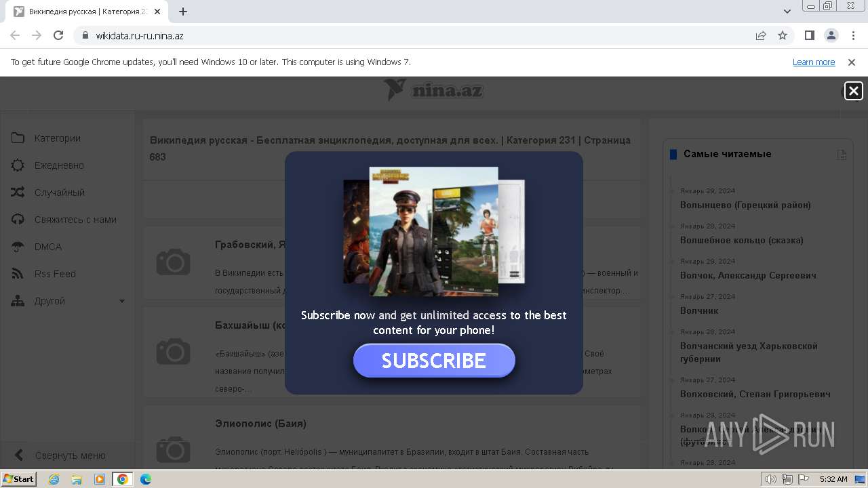Viewport: 868px width, 488px height.
Task: Click the camera placeholder for Грабовский article
Action: click(173, 262)
